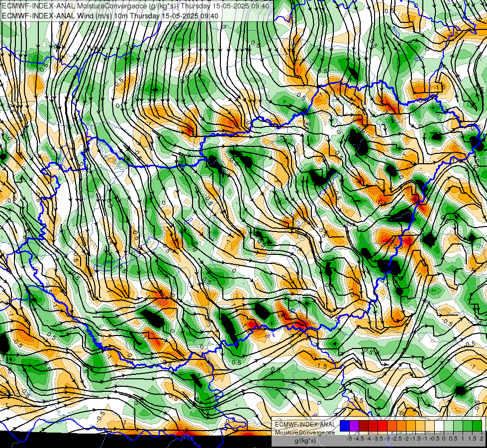Pick the red-orange swatch between -3 and -2.5

[x=392, y=426]
